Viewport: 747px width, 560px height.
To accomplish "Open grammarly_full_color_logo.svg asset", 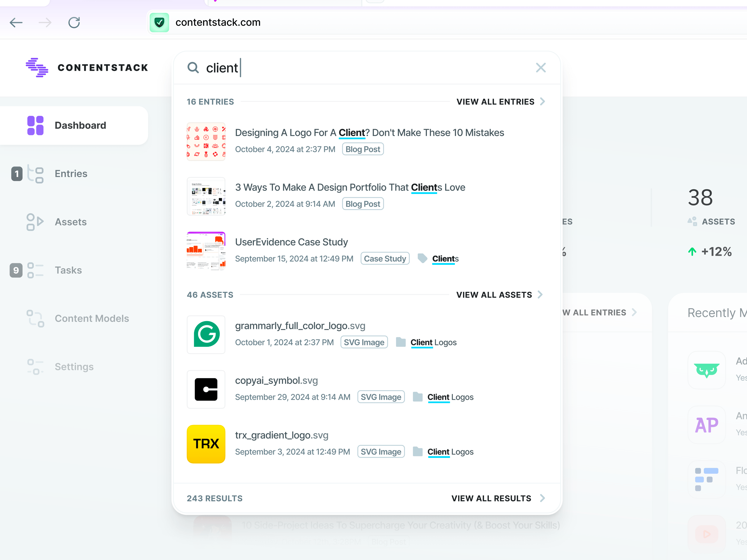I will pyautogui.click(x=300, y=326).
